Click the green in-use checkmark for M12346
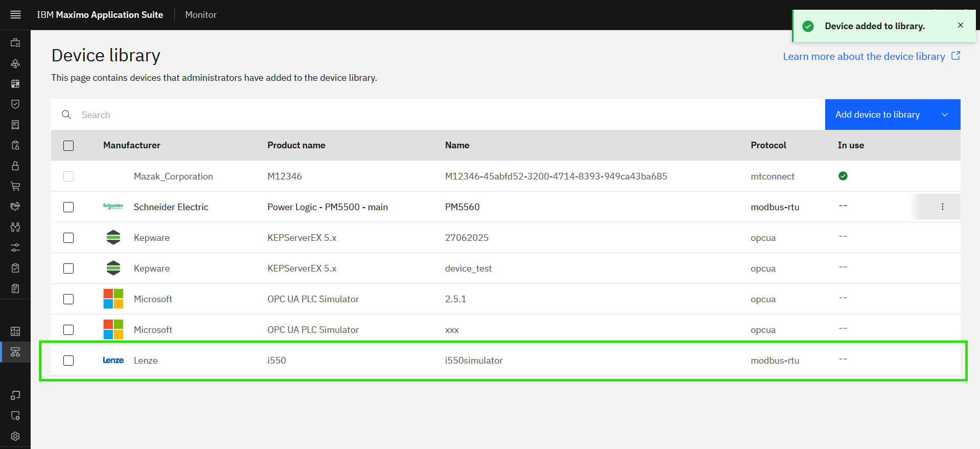This screenshot has width=980, height=449. click(843, 176)
